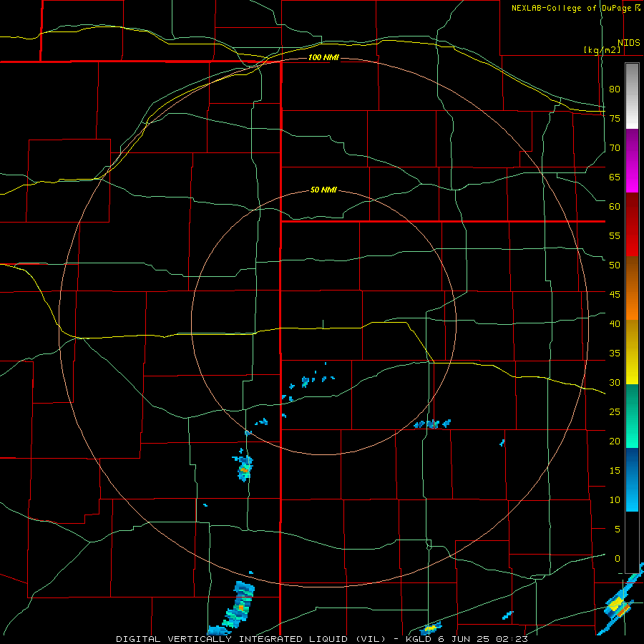The height and width of the screenshot is (644, 644).
Task: Pick the 5 value on the VIL scale
Action: tap(618, 530)
